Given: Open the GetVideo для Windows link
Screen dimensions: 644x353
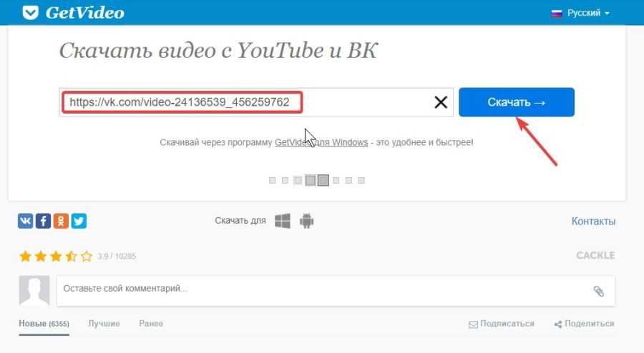Looking at the screenshot, I should point(321,142).
